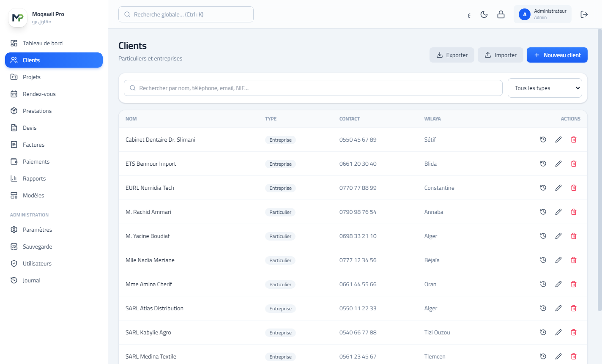The width and height of the screenshot is (602, 364).
Task: Switch language to Arabic
Action: [x=469, y=15]
